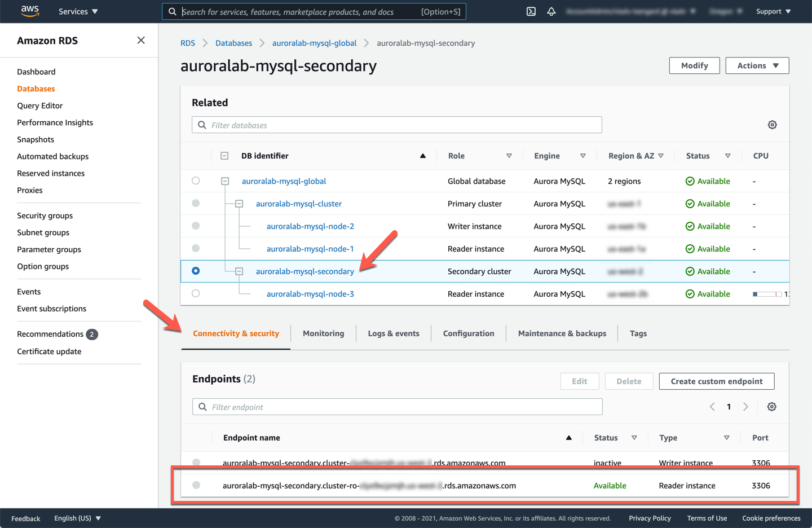Click the Endpoint name sort arrow
This screenshot has height=528, width=812.
point(568,437)
